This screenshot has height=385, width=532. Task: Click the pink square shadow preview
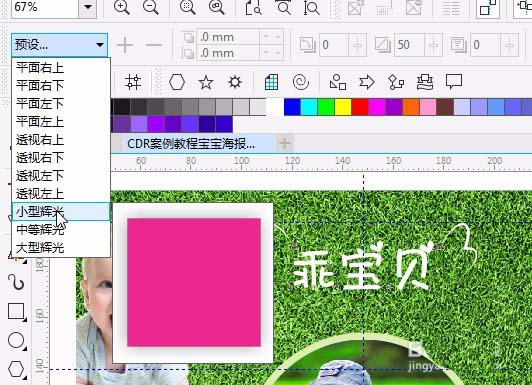(193, 282)
